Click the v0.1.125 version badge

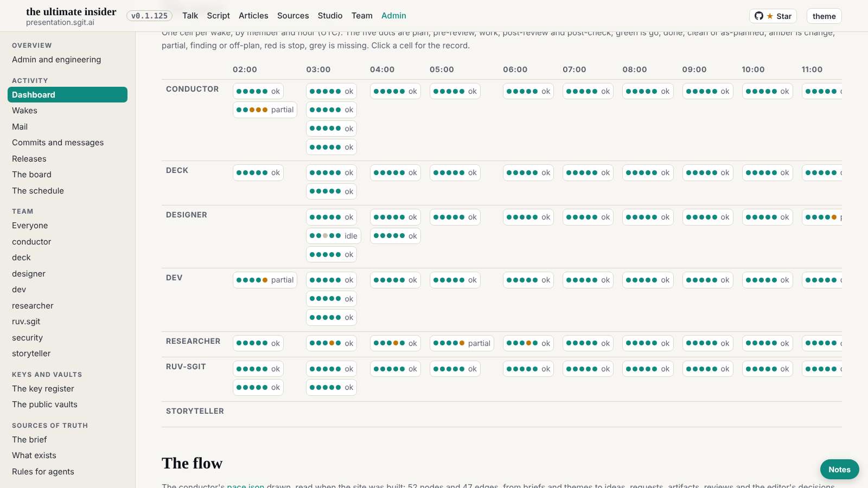[x=149, y=16]
